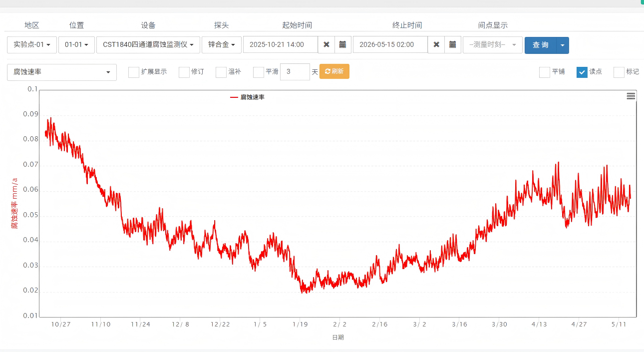Enable the 标记 checkbox

tap(619, 72)
